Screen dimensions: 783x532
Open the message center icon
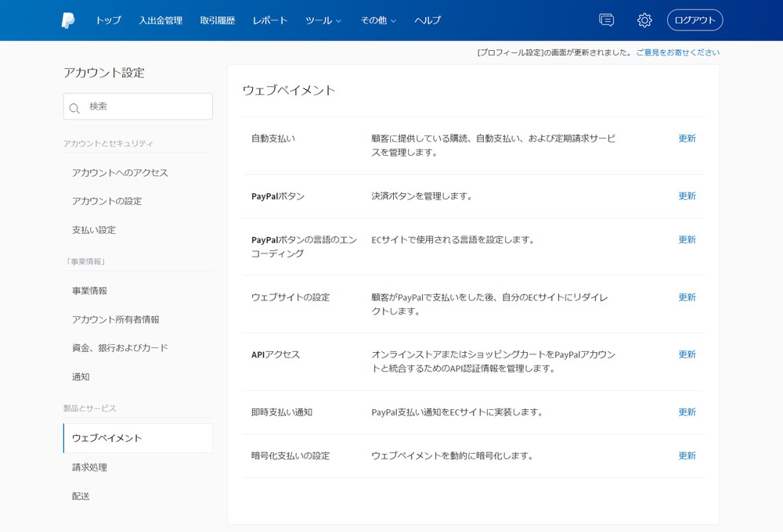pos(606,20)
